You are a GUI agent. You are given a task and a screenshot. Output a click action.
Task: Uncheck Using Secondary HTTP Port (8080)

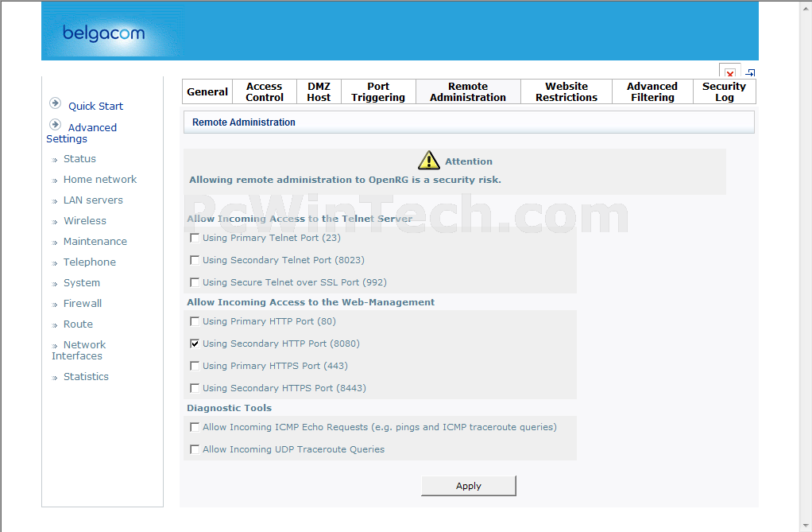[x=195, y=344]
